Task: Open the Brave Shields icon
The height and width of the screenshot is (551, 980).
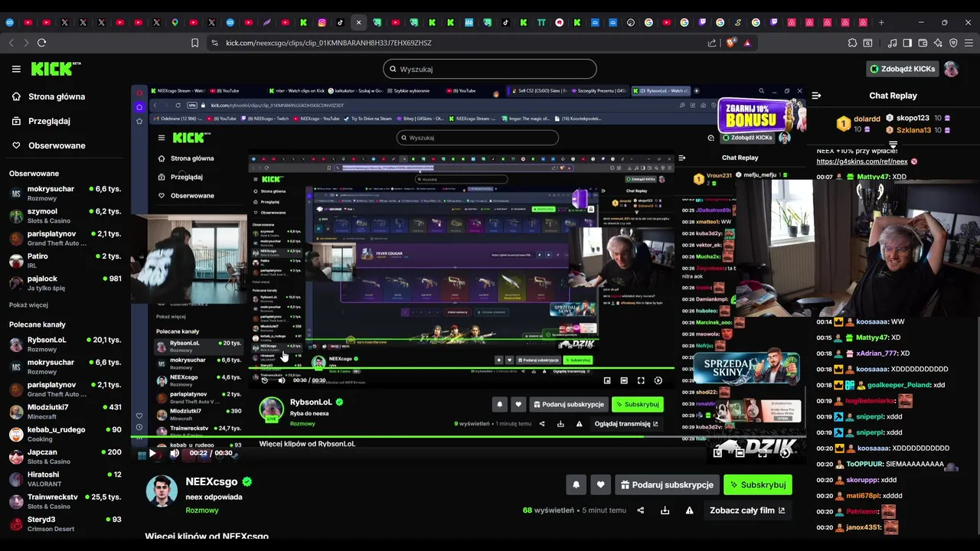Action: (730, 43)
